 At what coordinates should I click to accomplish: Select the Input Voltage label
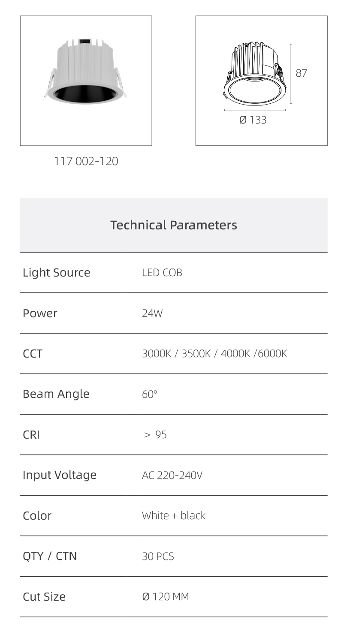click(60, 475)
